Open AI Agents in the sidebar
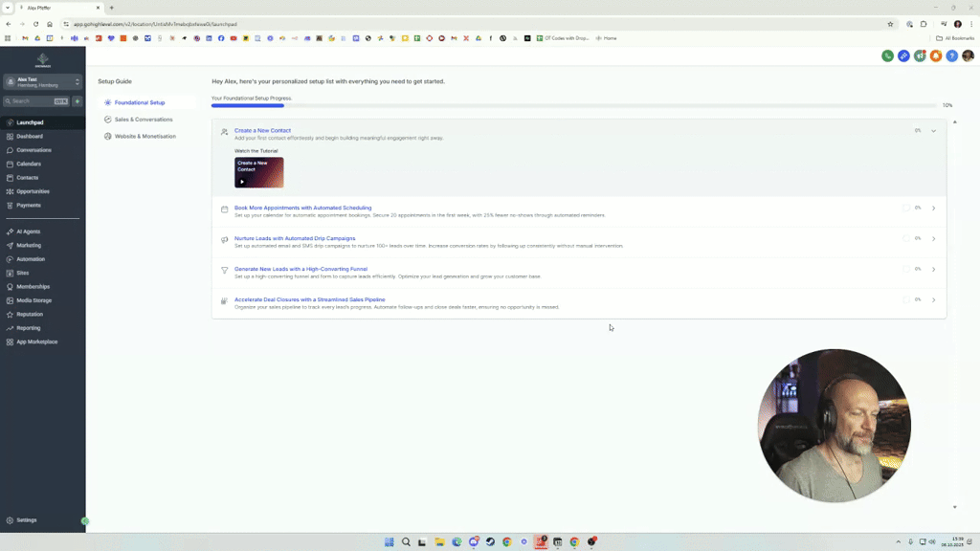The height and width of the screenshot is (551, 980). (x=28, y=231)
